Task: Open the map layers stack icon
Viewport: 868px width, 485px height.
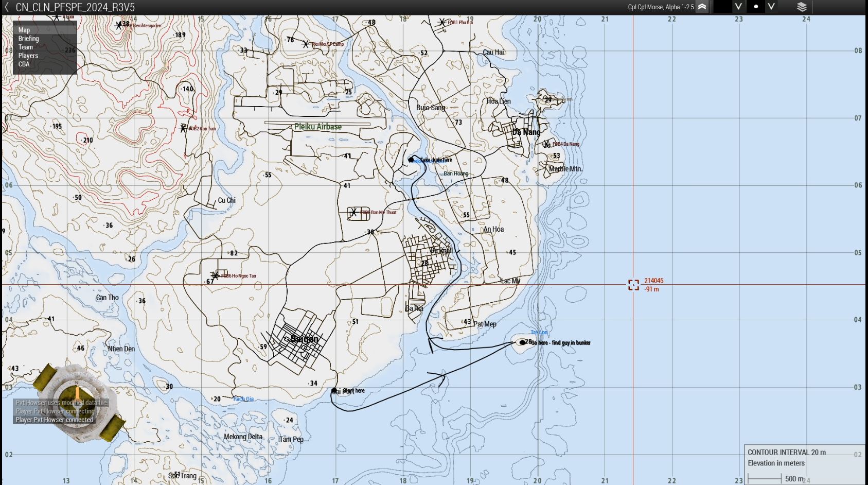Action: point(802,7)
